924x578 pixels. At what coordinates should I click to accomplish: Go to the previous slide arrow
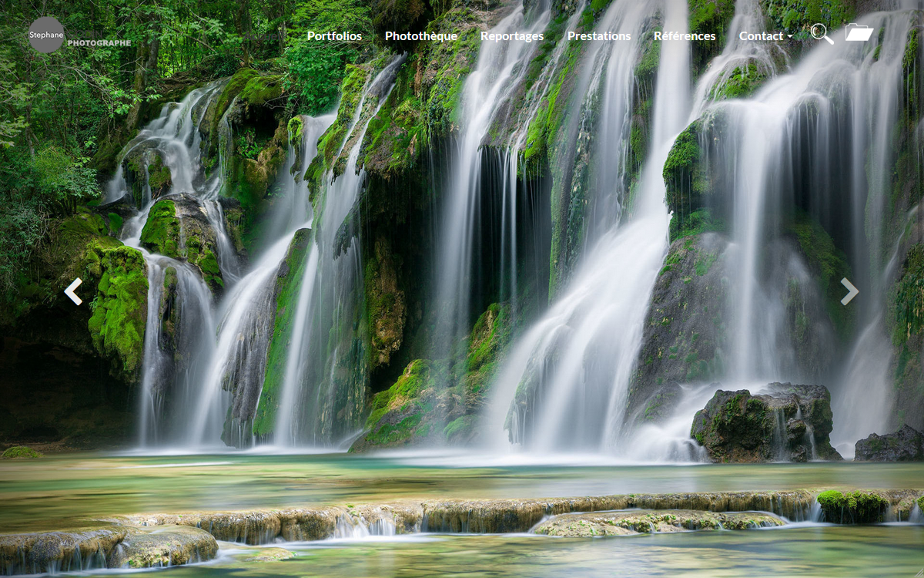click(x=73, y=291)
